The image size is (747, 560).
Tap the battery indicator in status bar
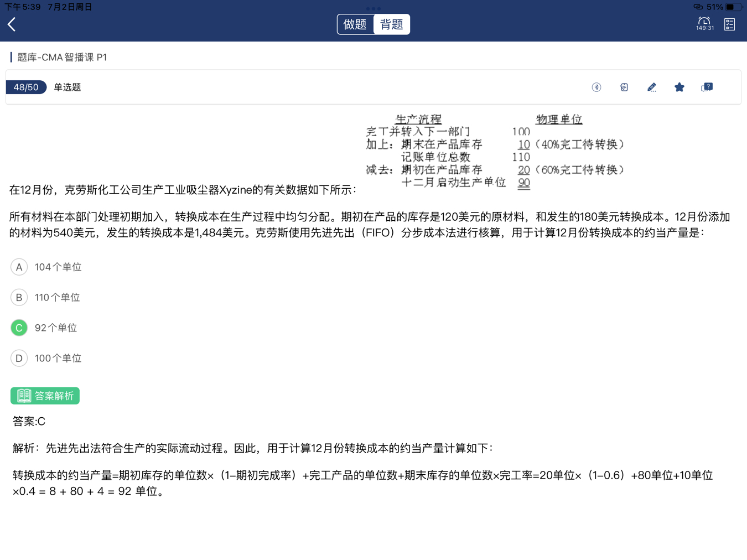(x=733, y=7)
